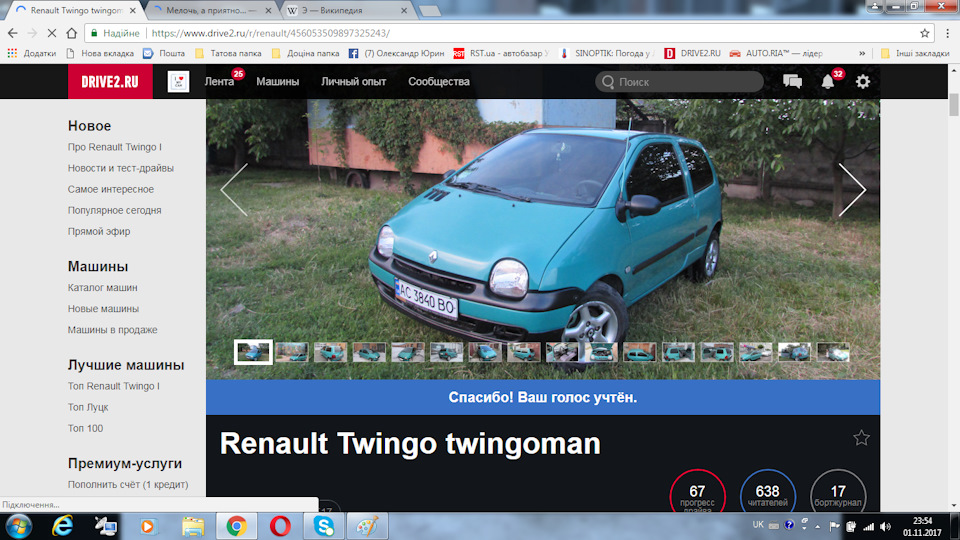Open the Прямой эфир link
Screen dimensions: 960x540
pyautogui.click(x=99, y=231)
